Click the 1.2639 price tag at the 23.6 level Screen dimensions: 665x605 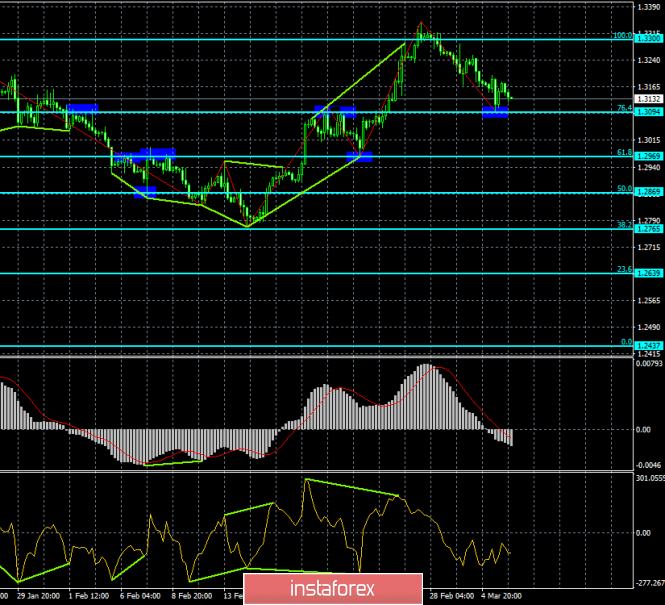pos(649,273)
